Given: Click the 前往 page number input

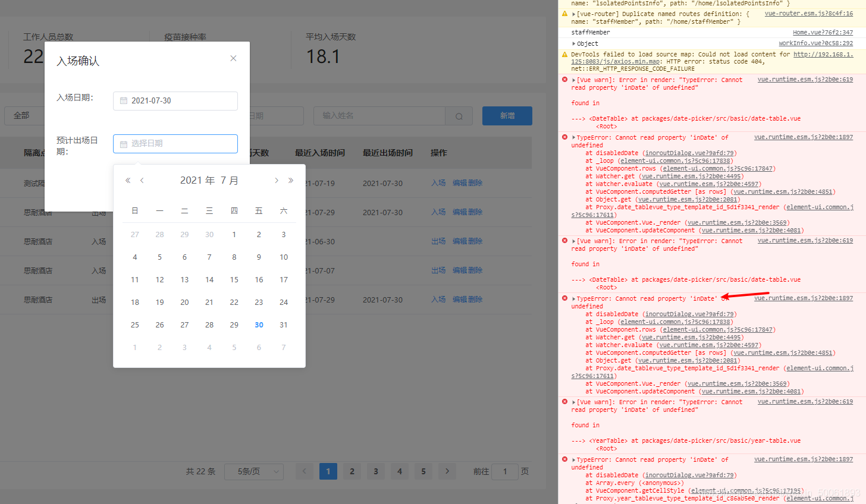Looking at the screenshot, I should coord(505,471).
